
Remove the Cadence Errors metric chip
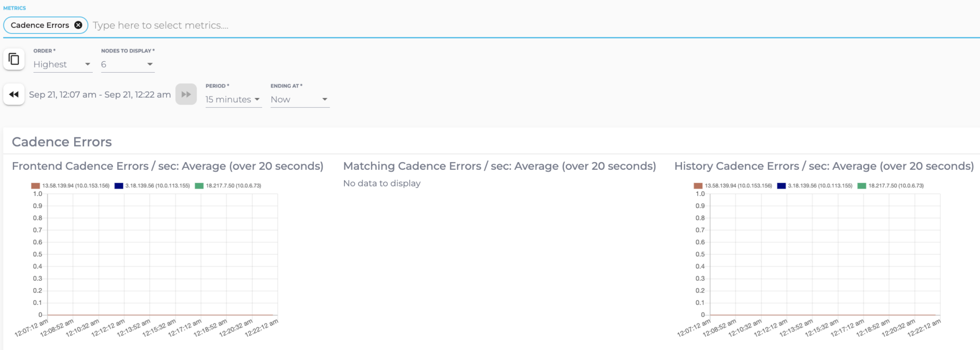(78, 25)
